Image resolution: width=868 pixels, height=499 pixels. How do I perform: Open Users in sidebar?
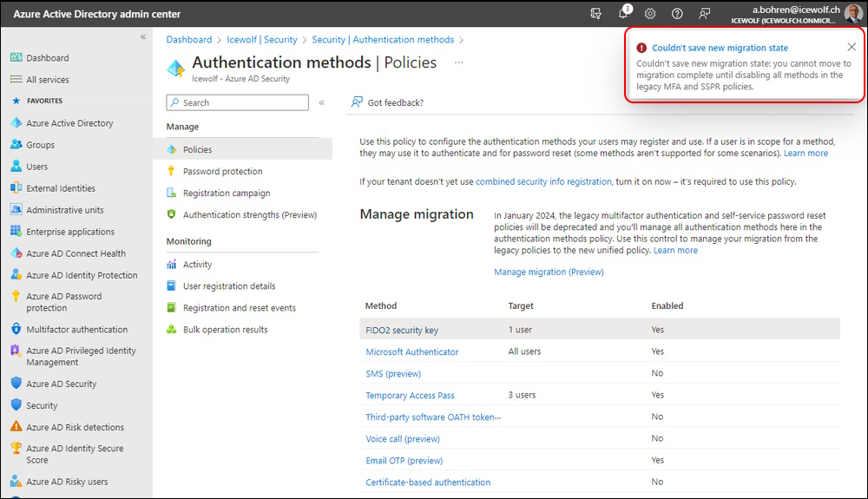click(37, 167)
